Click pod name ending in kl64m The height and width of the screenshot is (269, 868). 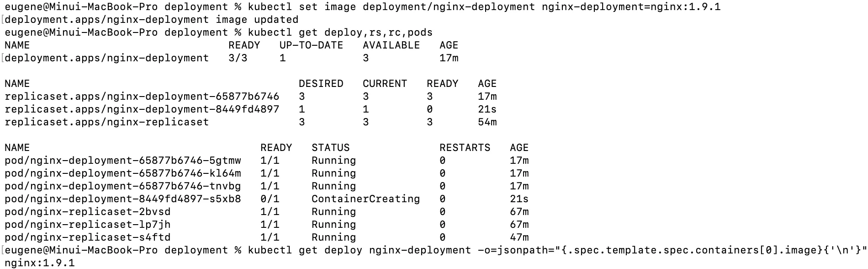tap(122, 173)
